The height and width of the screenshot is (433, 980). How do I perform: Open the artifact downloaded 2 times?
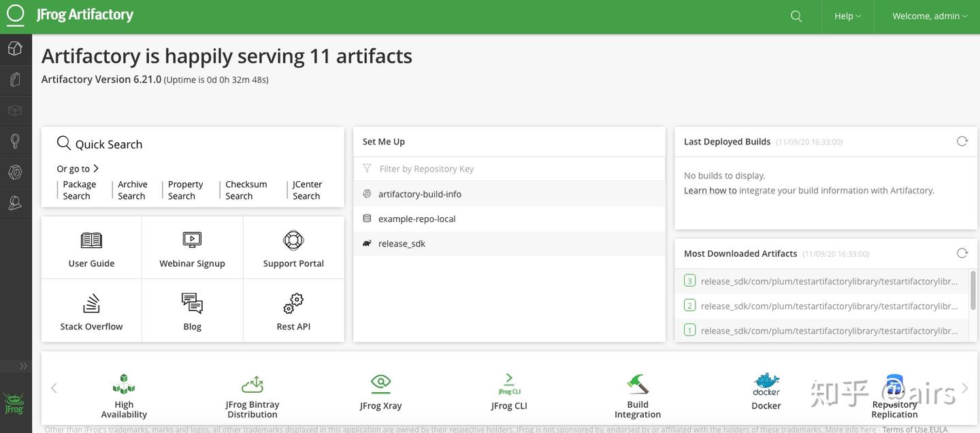tap(821, 306)
